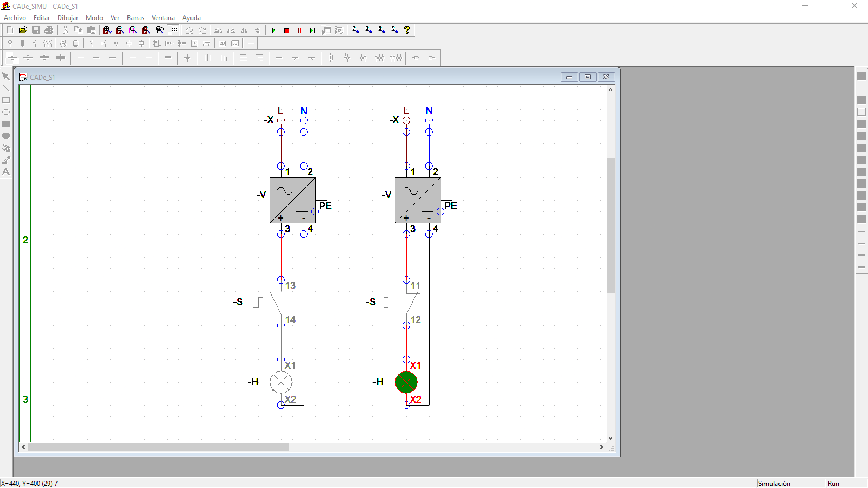The image size is (868, 488).
Task: Pick the filled ellipse drawing tool
Action: point(6,136)
